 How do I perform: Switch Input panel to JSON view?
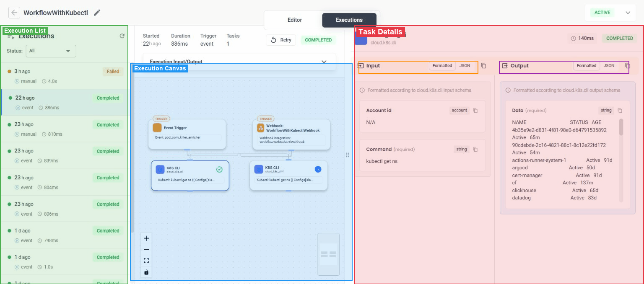[x=465, y=65]
